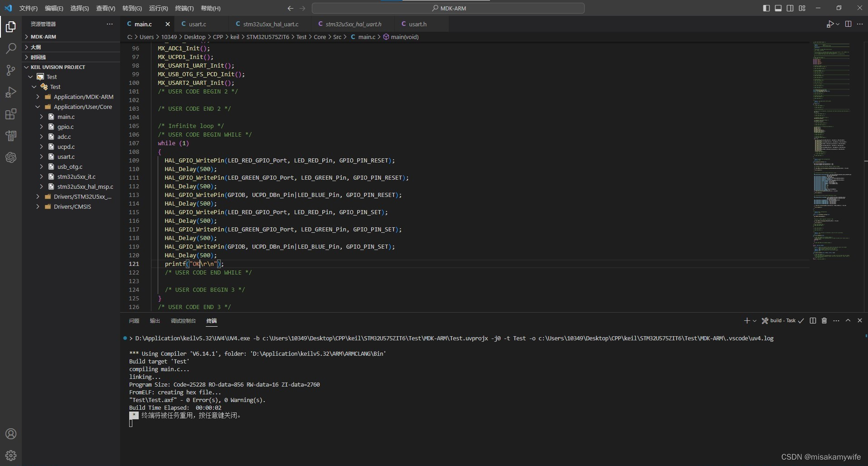Open the Extensions view
The height and width of the screenshot is (466, 868).
pyautogui.click(x=11, y=114)
